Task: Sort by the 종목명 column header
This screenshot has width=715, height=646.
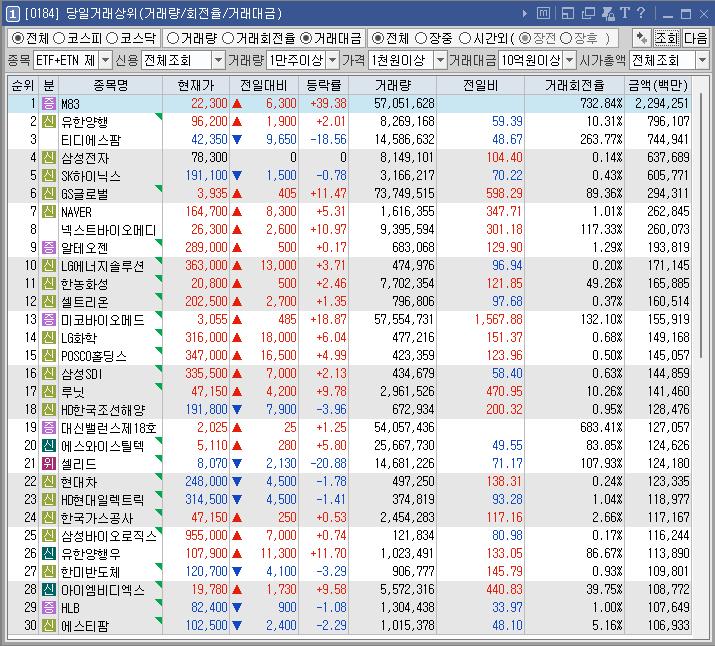Action: tap(110, 85)
